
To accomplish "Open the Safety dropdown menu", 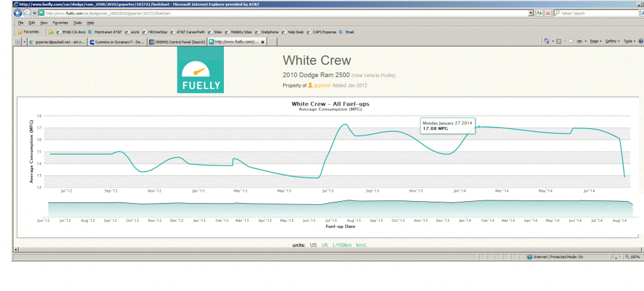I will point(611,41).
